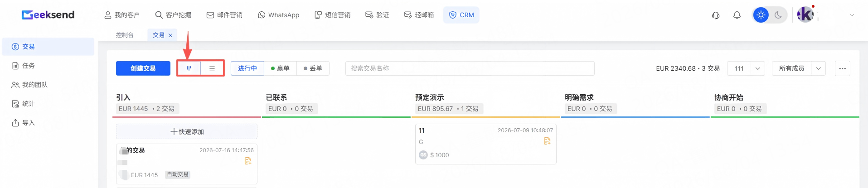Expand the 所有成员 members dropdown
The width and height of the screenshot is (868, 188).
point(799,68)
